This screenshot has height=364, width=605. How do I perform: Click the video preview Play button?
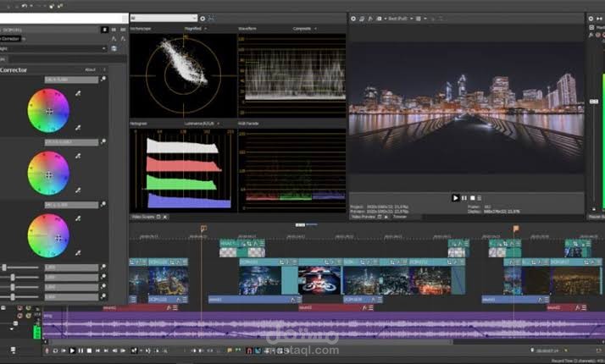455,198
